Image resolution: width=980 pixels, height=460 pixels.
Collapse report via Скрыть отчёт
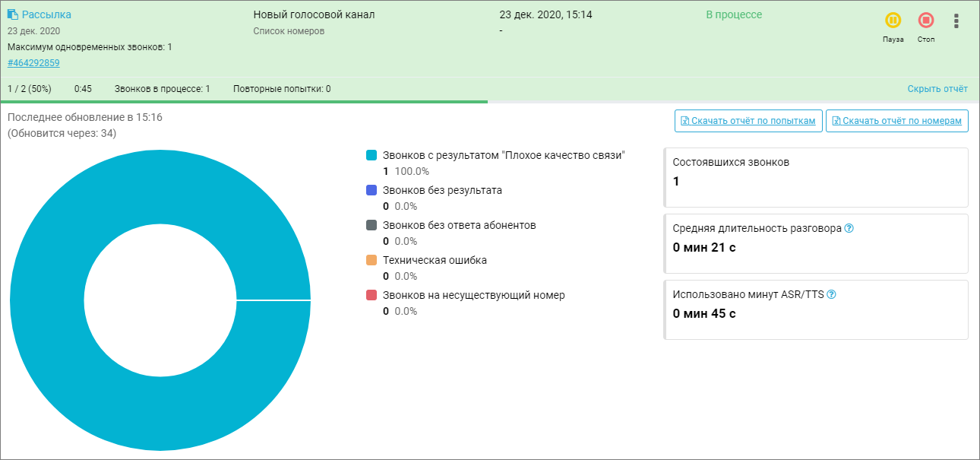click(937, 89)
